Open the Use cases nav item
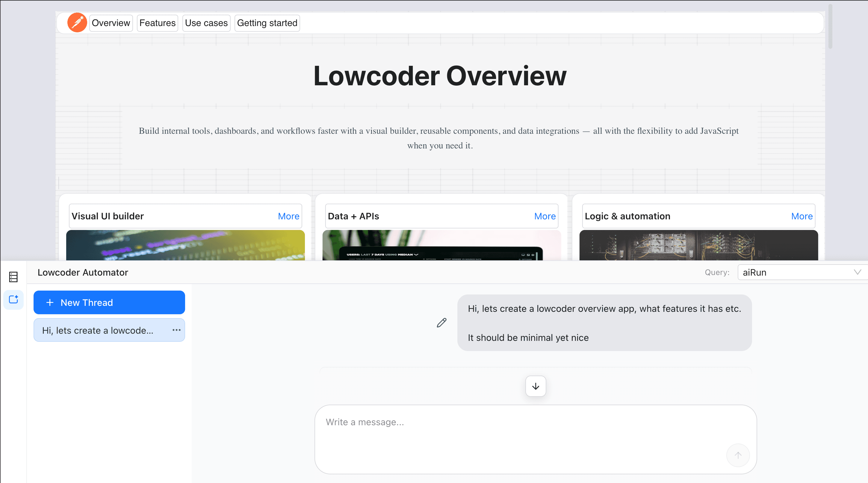 206,23
